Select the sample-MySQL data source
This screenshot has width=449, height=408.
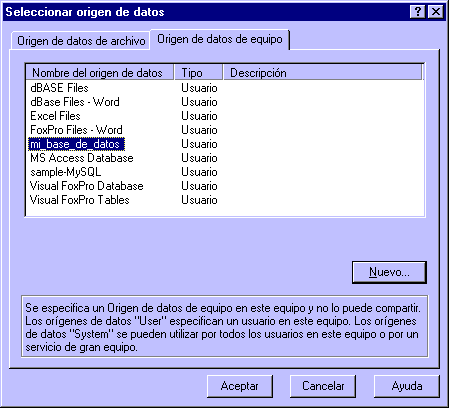click(66, 172)
